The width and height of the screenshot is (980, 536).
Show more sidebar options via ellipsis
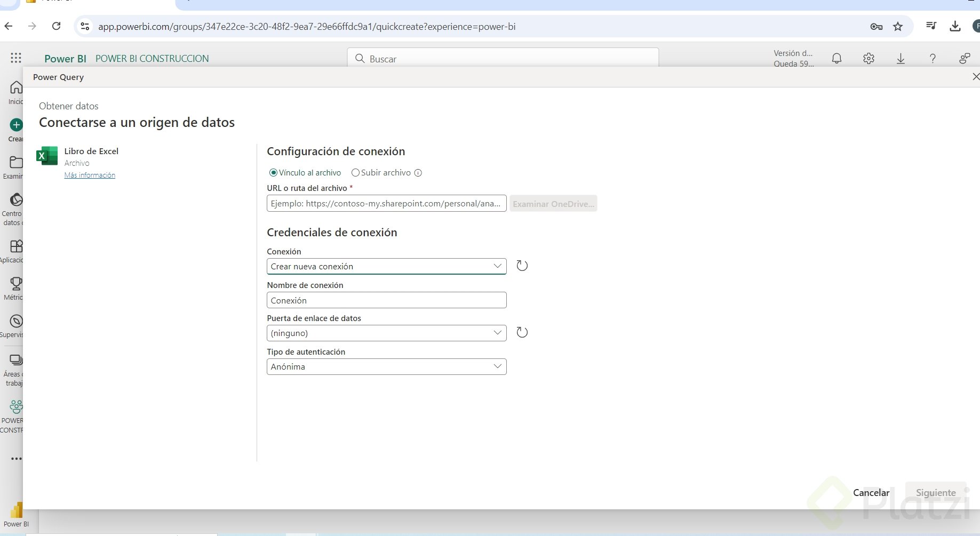tap(17, 459)
